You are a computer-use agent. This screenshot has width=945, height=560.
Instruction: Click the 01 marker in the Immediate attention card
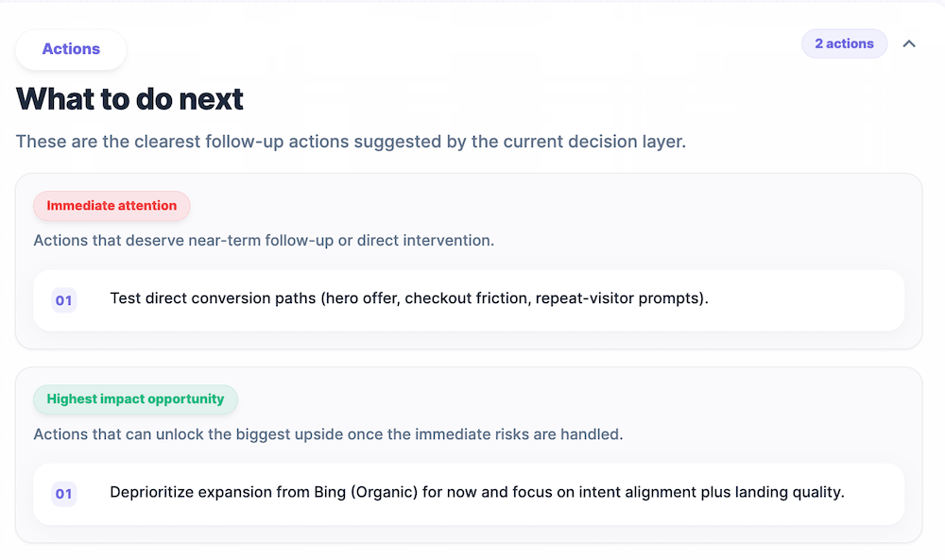(64, 299)
